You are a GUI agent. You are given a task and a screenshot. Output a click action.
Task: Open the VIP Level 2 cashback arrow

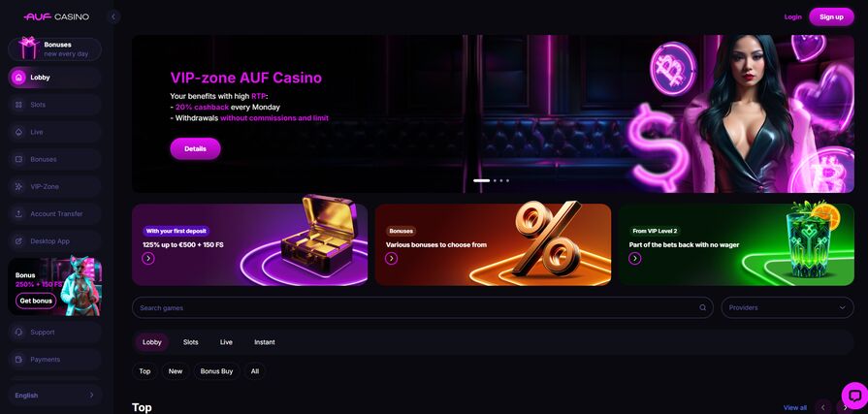[x=635, y=258]
